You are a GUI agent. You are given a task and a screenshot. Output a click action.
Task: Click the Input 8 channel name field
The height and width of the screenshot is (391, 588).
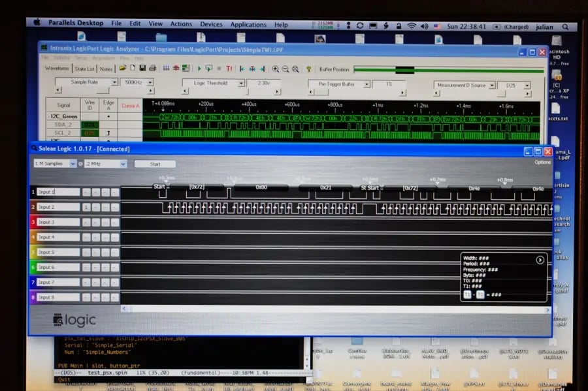pos(58,298)
